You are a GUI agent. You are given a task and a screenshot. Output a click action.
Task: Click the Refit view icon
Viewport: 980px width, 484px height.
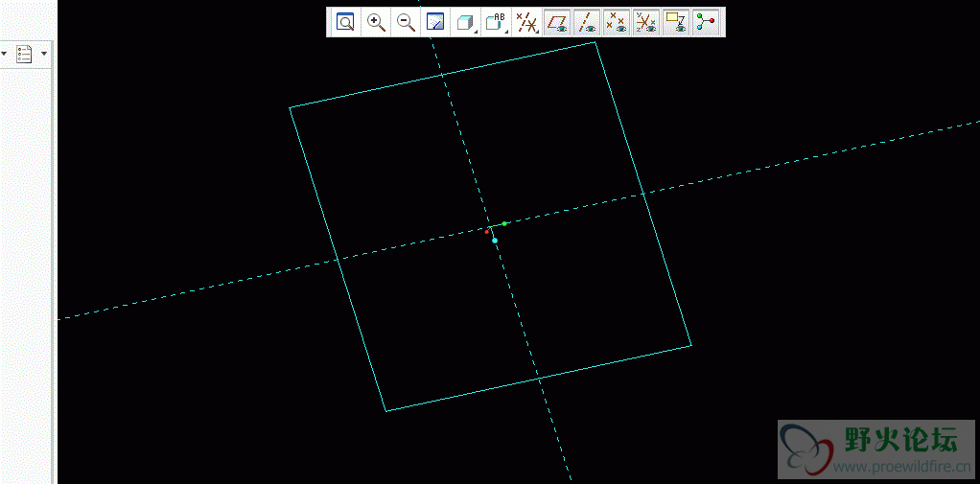[345, 22]
